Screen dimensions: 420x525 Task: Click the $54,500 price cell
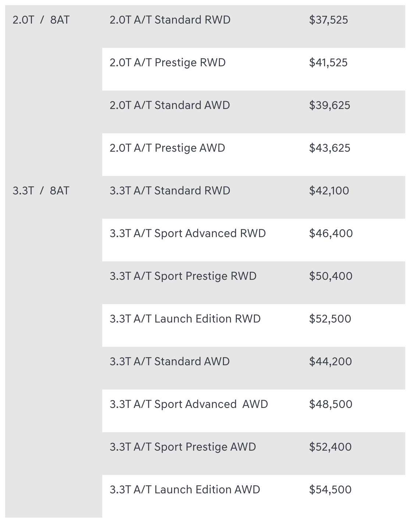point(330,490)
